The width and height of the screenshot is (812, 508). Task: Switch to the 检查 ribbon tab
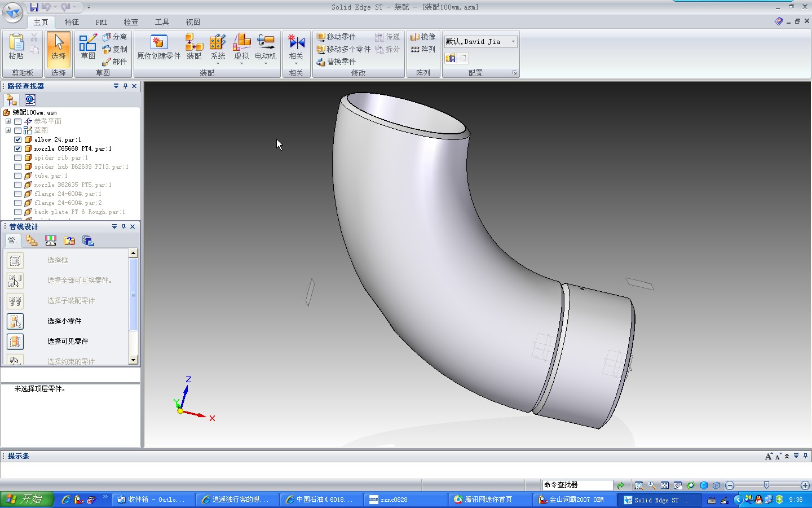(131, 22)
